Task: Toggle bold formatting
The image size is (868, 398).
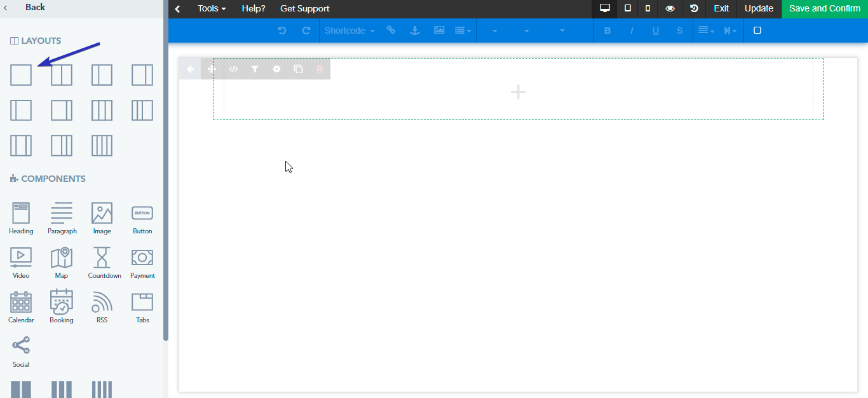Action: click(x=607, y=31)
